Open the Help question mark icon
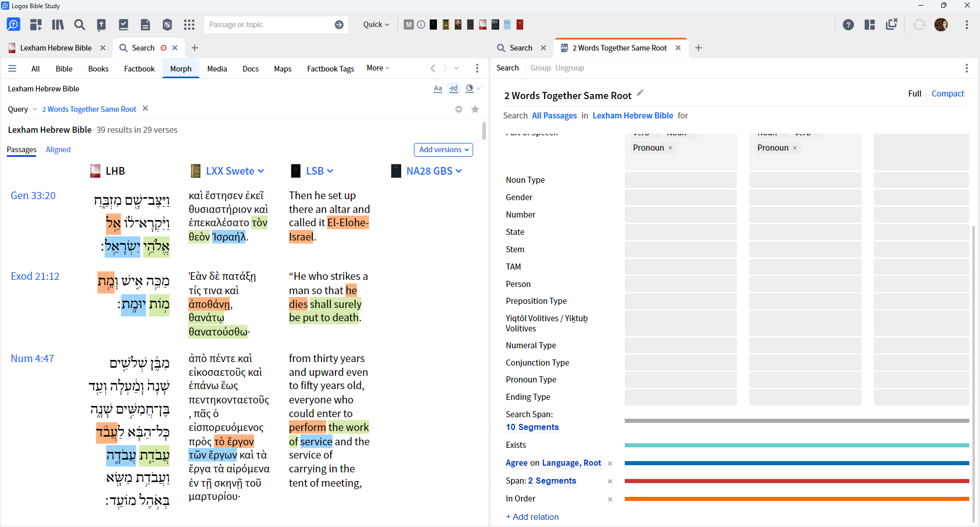 click(x=848, y=25)
